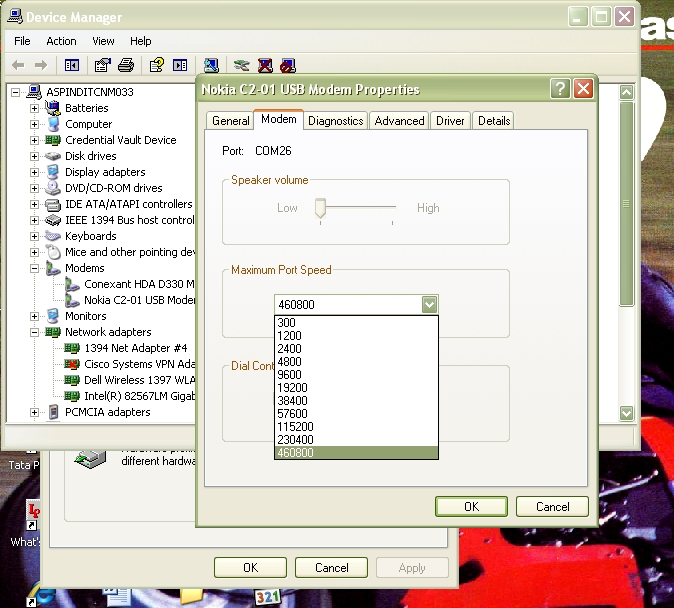Cancel the Nokia Modem Properties dialog
674x608 pixels.
(x=552, y=506)
